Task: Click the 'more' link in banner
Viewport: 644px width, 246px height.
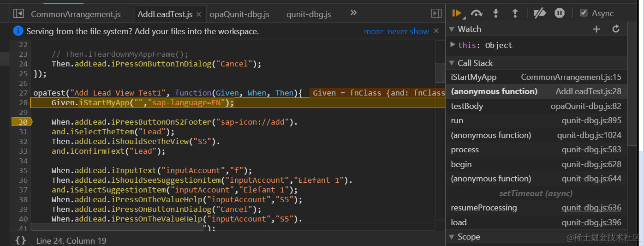Action: click(x=374, y=31)
